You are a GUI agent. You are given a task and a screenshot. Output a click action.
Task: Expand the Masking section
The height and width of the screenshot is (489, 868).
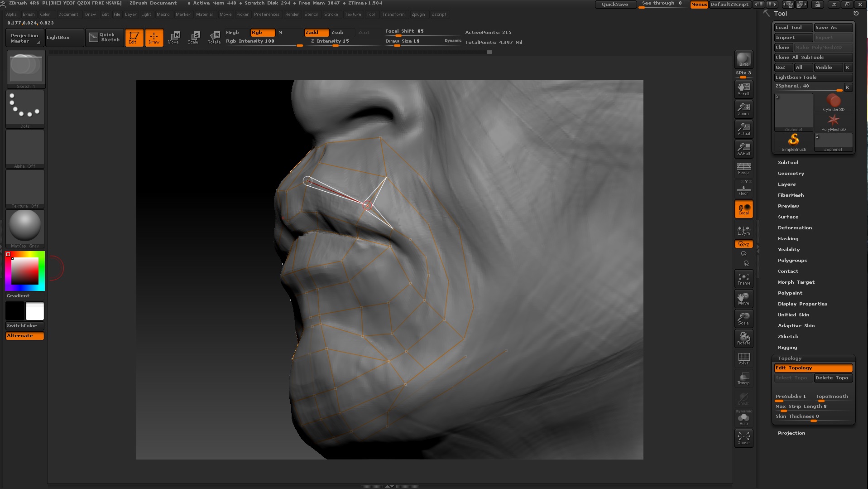click(x=788, y=239)
